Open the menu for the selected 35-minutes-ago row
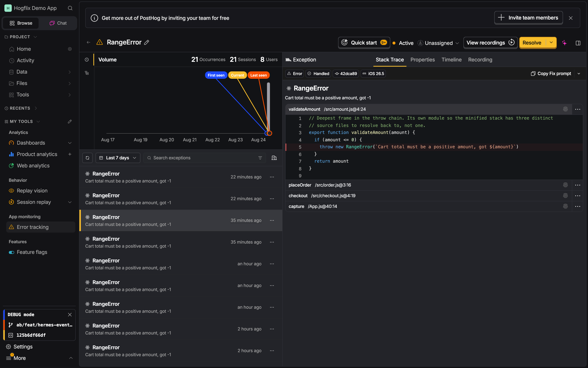This screenshot has height=368, width=588. [272, 220]
